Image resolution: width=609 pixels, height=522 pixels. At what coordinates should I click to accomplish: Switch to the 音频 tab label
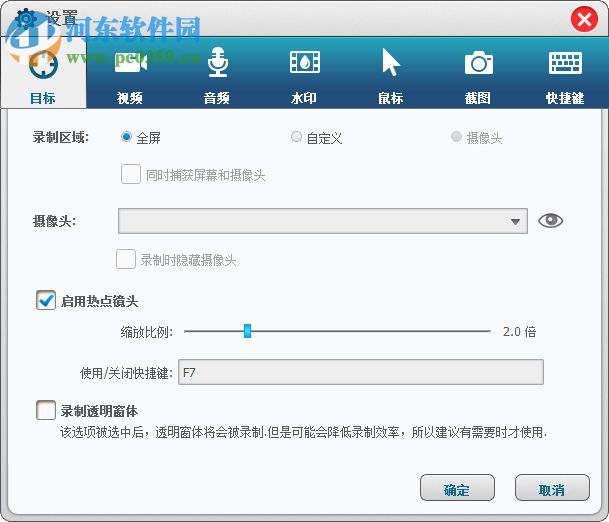click(217, 98)
